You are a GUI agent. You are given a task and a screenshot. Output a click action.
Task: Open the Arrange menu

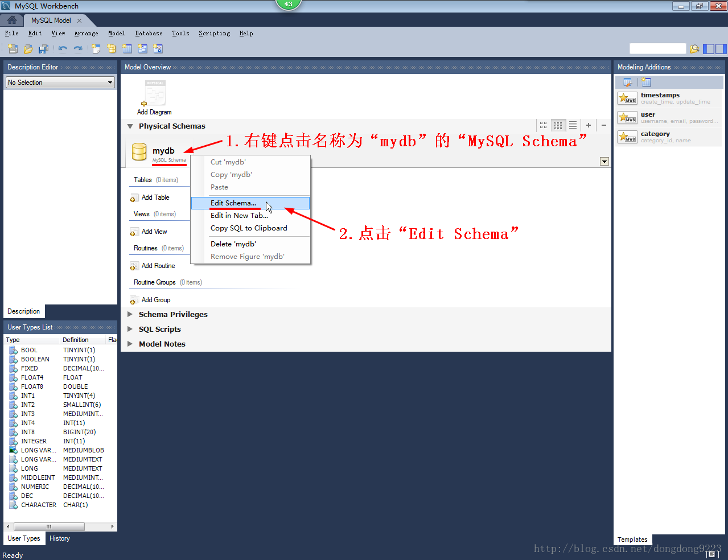click(87, 34)
